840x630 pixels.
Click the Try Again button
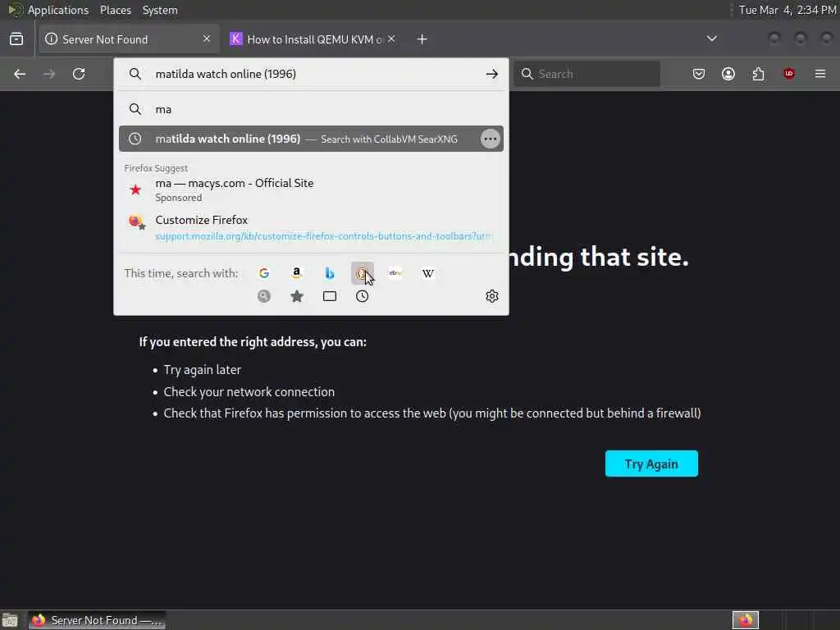(651, 463)
